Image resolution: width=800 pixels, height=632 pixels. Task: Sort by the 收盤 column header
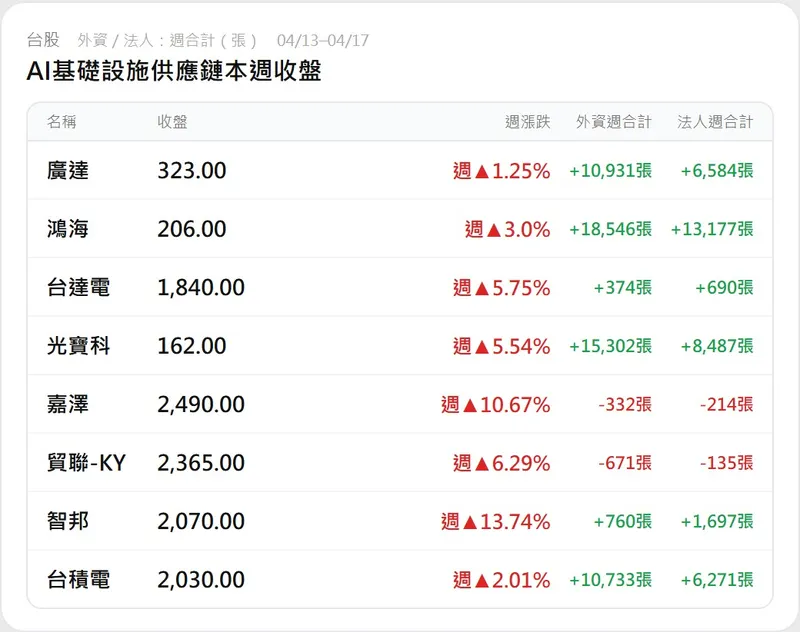click(x=172, y=122)
